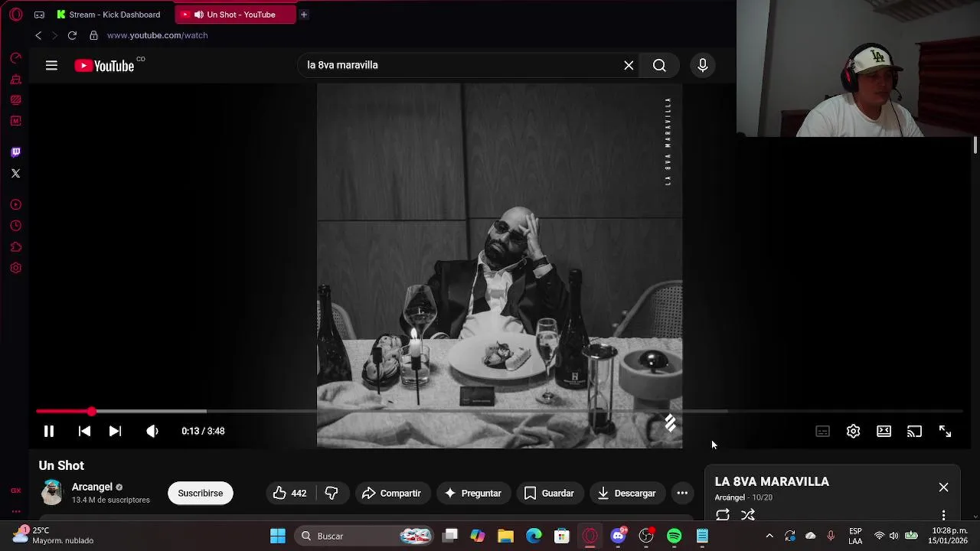
Task: Open GX Cleaner in Opera sidebar
Action: (15, 80)
